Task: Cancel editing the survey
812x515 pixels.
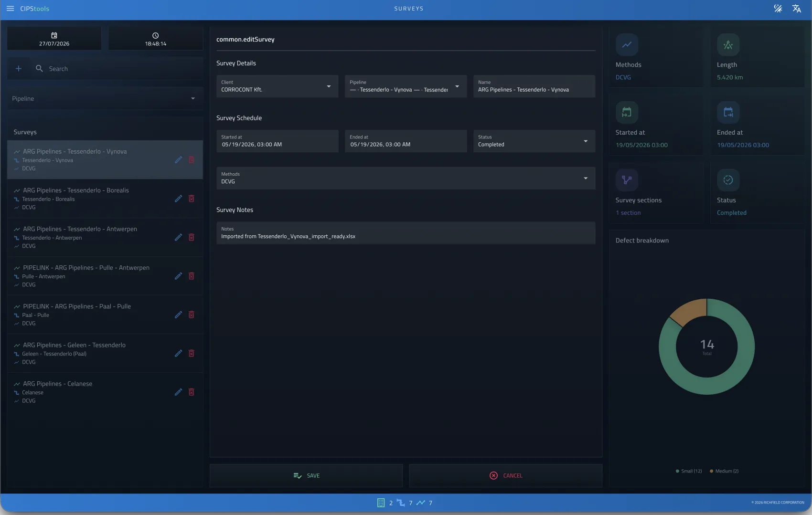Action: click(505, 475)
